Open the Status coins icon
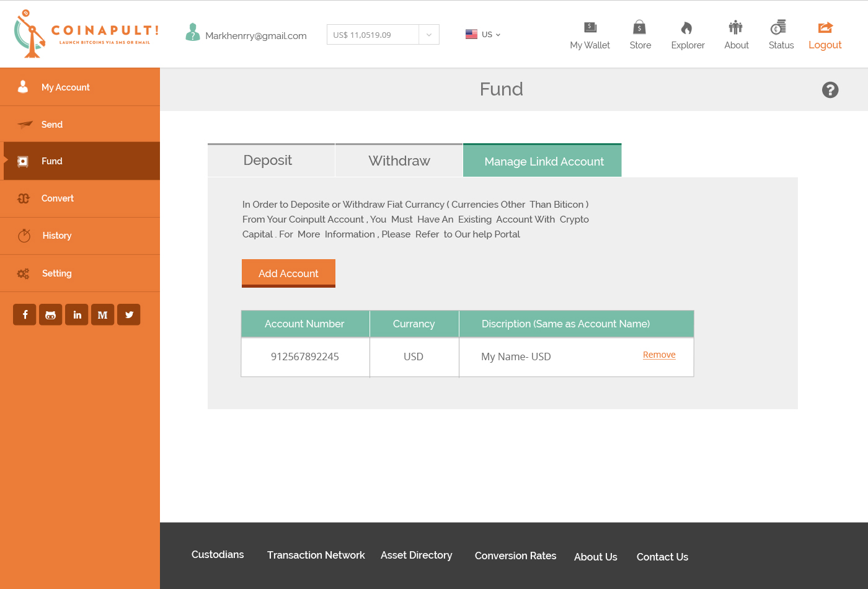Screen dimensions: 868x589 (778, 27)
